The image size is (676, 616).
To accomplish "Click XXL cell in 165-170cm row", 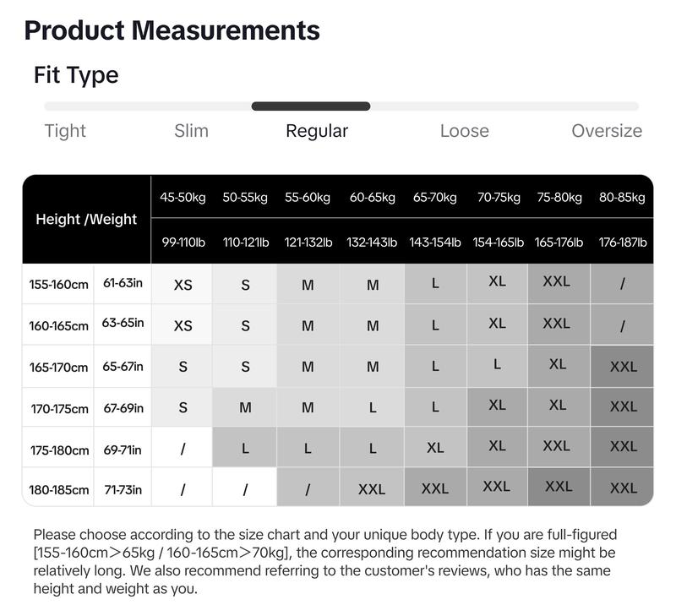I will click(623, 367).
